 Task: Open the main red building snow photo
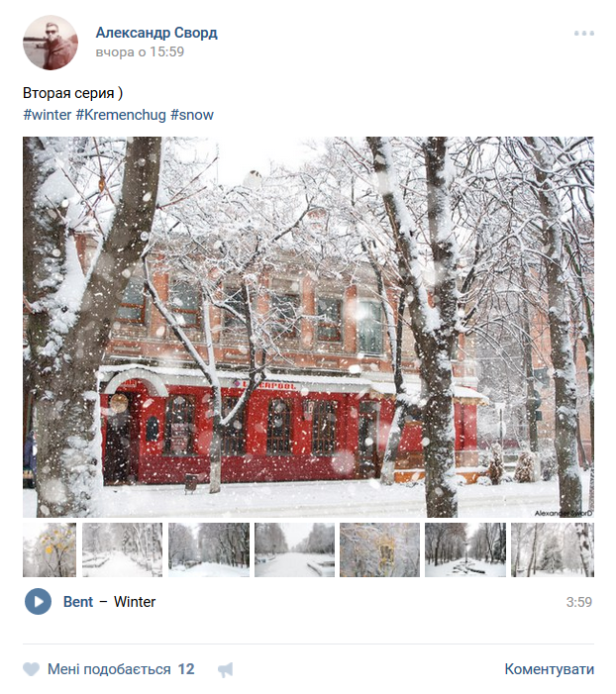tap(308, 327)
